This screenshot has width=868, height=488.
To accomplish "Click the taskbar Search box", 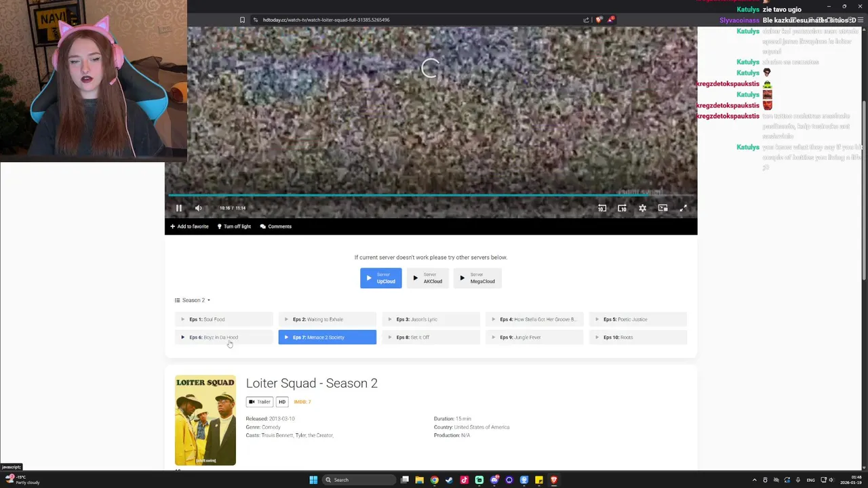I will (x=357, y=480).
